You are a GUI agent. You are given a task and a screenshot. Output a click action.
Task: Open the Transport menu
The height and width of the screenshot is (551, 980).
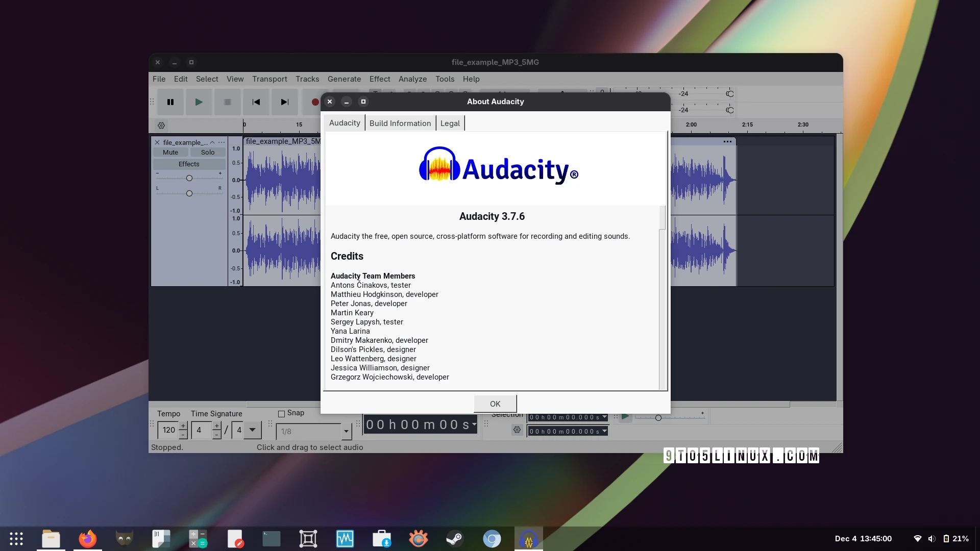point(269,79)
